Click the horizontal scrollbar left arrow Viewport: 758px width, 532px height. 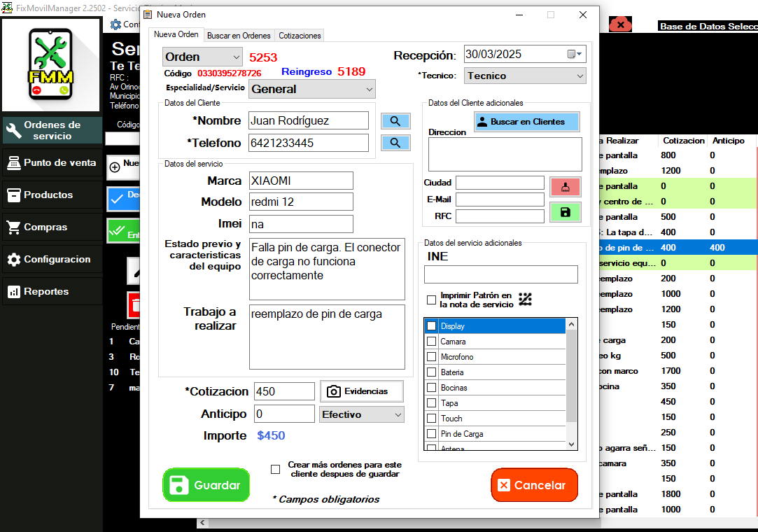pyautogui.click(x=202, y=523)
